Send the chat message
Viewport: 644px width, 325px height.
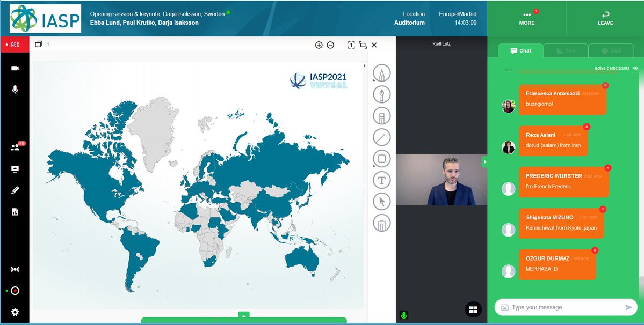628,307
